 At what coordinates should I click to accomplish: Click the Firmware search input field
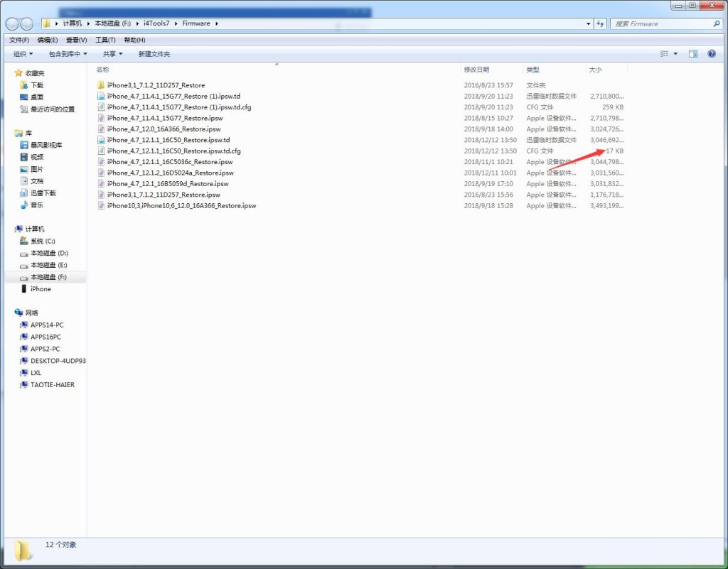[660, 23]
